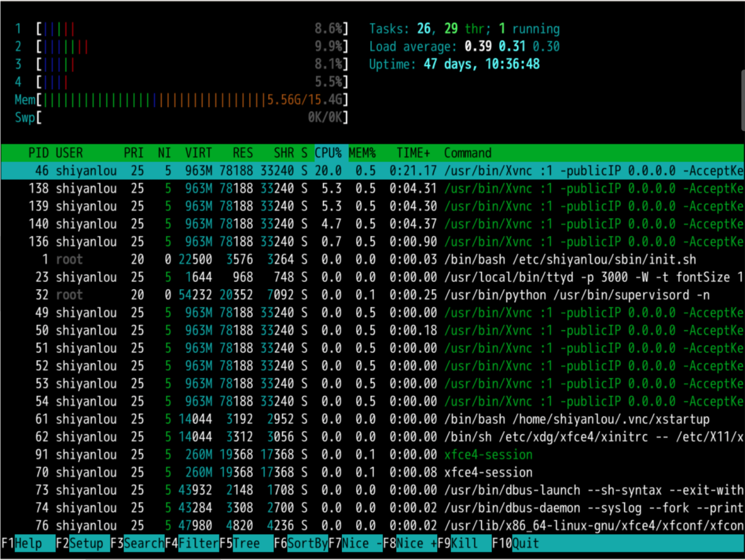Screen dimensions: 745x560
Task: Select process row with PID 51
Action: coord(372,348)
